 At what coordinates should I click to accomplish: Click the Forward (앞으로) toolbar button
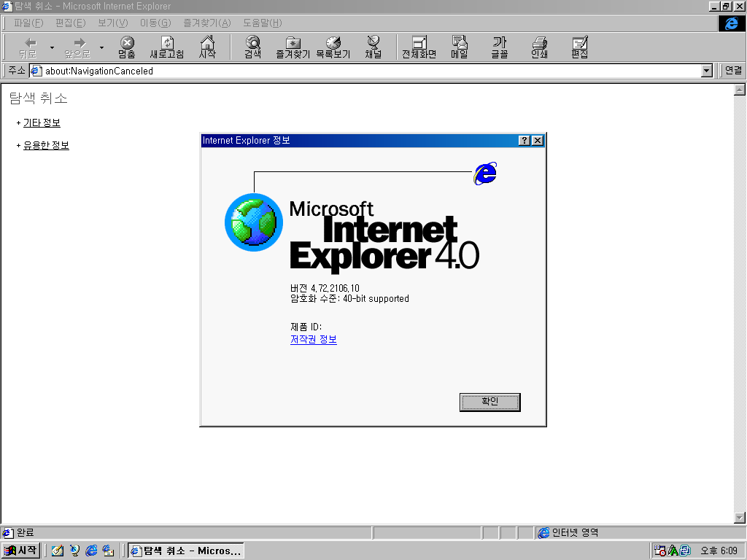coord(77,47)
